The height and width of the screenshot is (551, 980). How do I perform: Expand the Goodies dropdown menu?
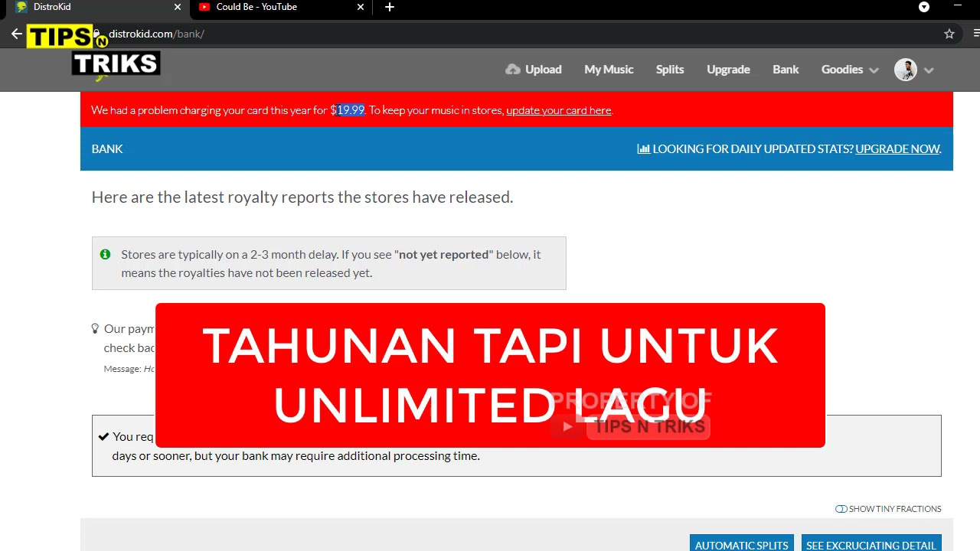(x=850, y=70)
